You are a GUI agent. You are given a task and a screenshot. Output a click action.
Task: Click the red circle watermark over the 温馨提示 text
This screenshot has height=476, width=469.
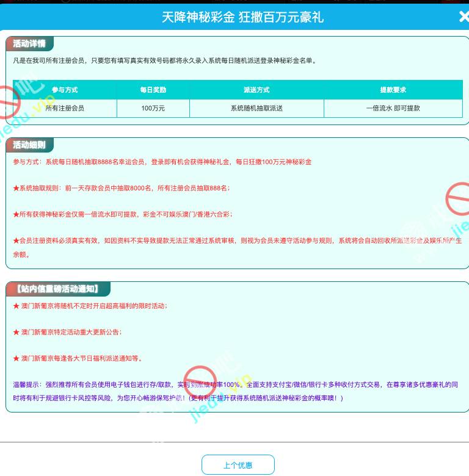coord(200,382)
